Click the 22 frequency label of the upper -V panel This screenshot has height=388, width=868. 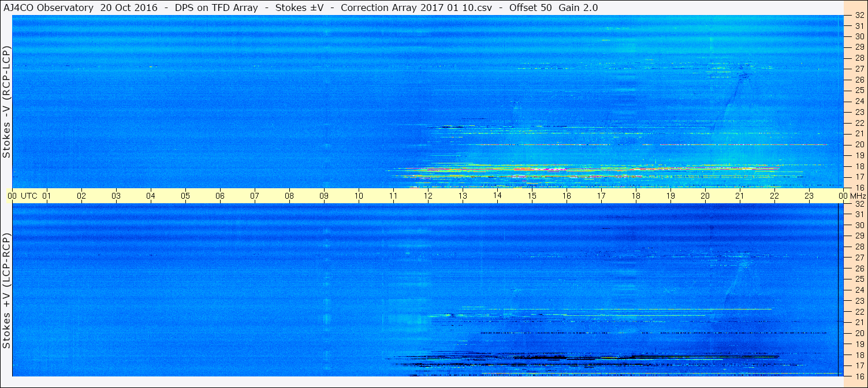(859, 123)
